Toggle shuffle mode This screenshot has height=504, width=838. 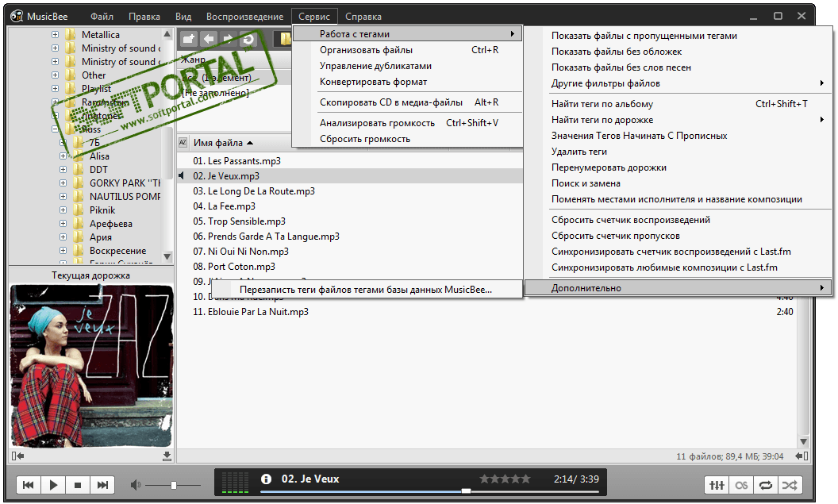790,485
